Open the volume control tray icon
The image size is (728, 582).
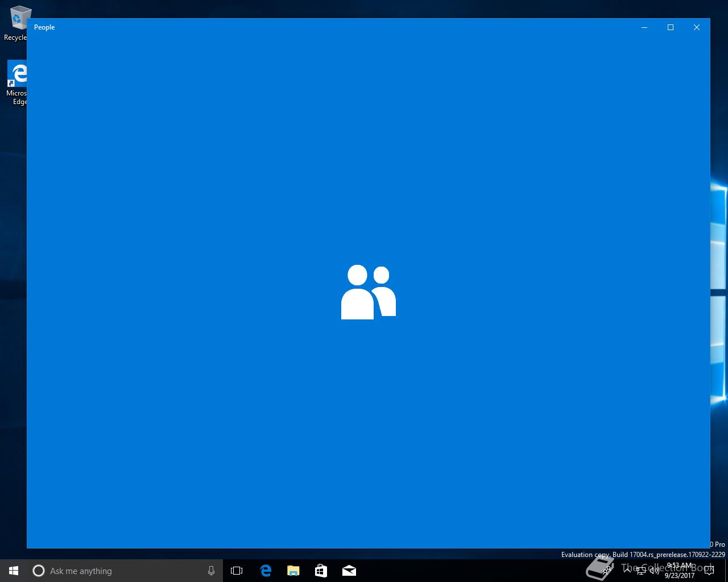click(x=654, y=570)
